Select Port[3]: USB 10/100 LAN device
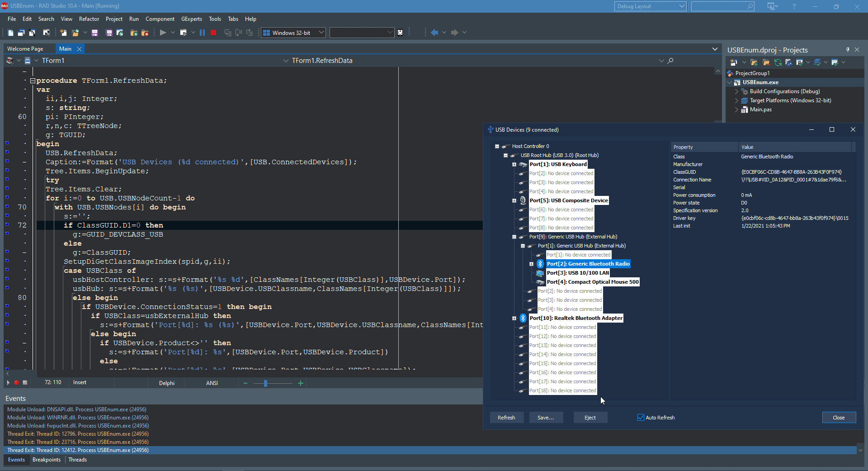Viewport: 868px width, 471px height. [578, 273]
